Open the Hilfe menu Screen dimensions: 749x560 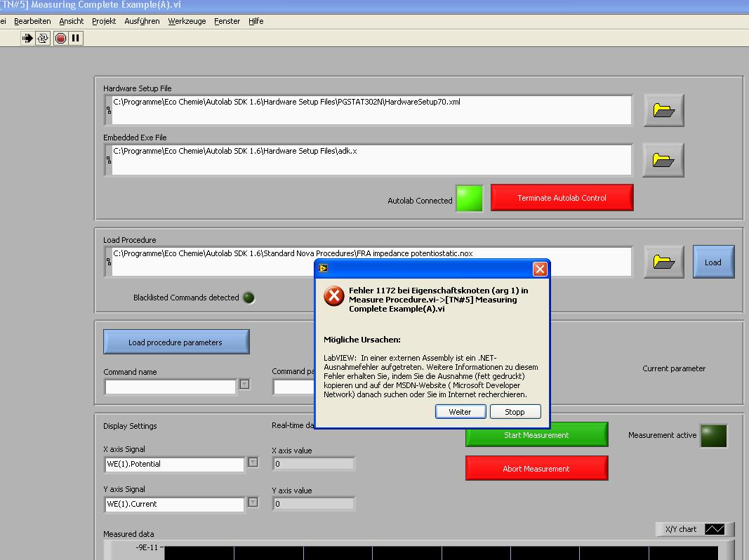click(x=256, y=21)
